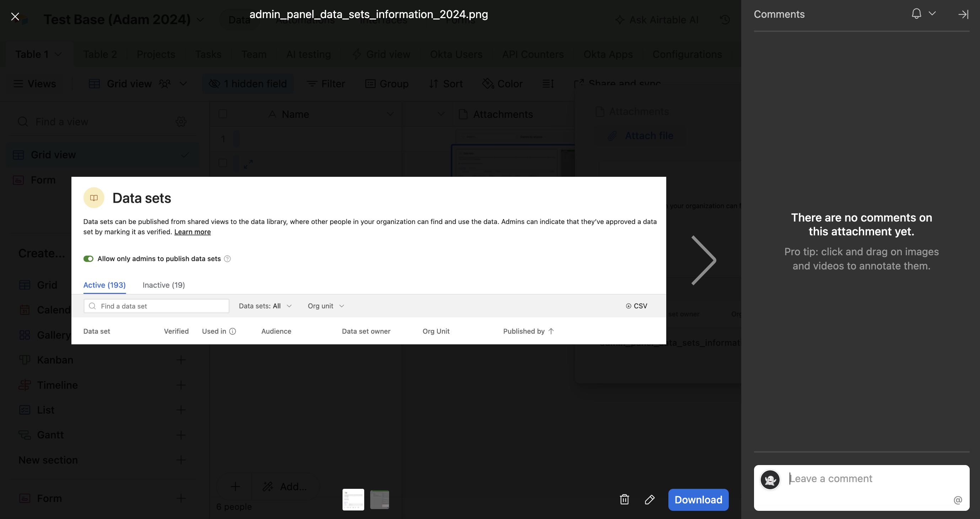The height and width of the screenshot is (519, 980).
Task: Click the plus beside Form under Create
Action: (x=181, y=498)
